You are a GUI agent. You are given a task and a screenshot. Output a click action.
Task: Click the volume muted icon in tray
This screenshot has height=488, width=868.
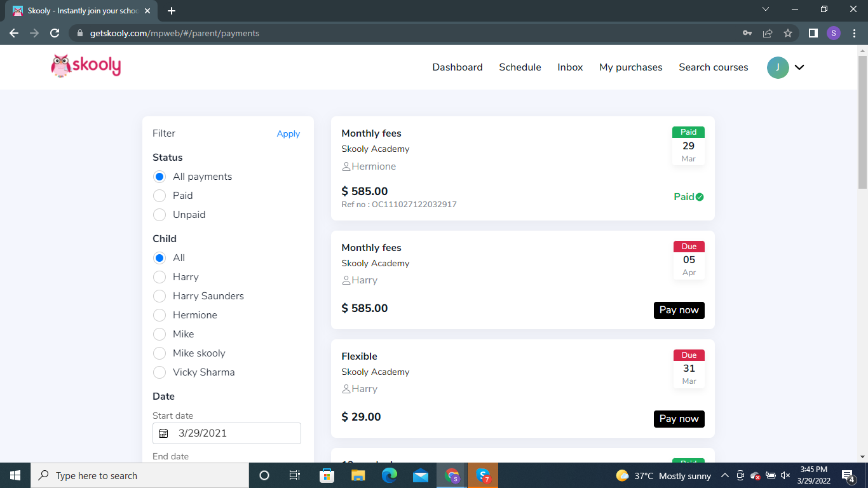pyautogui.click(x=785, y=475)
